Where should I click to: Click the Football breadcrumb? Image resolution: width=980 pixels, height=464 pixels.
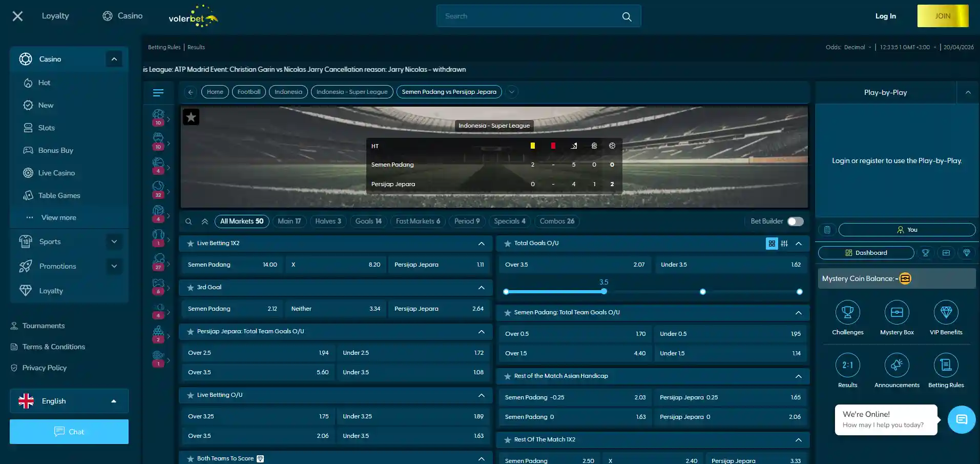tap(249, 92)
